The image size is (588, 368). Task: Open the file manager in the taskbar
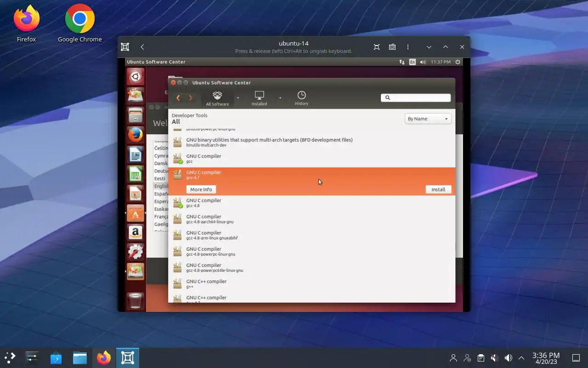(x=80, y=357)
